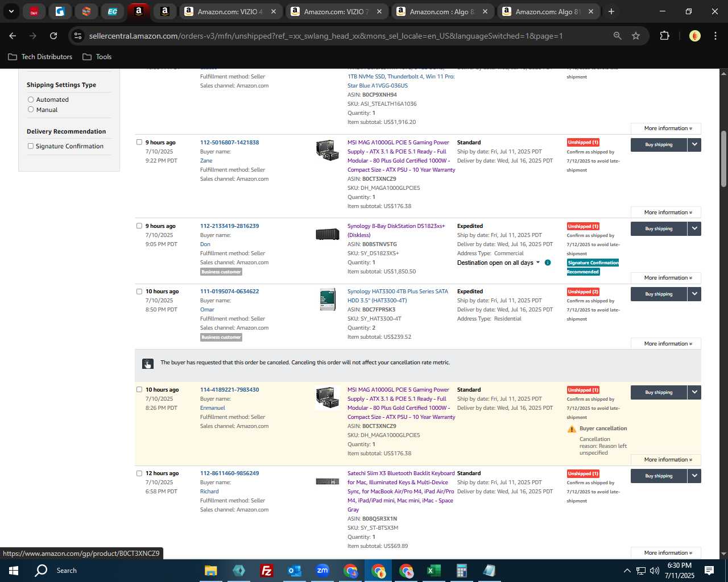
Task: Select the Manual shipping settings option
Action: (31, 109)
